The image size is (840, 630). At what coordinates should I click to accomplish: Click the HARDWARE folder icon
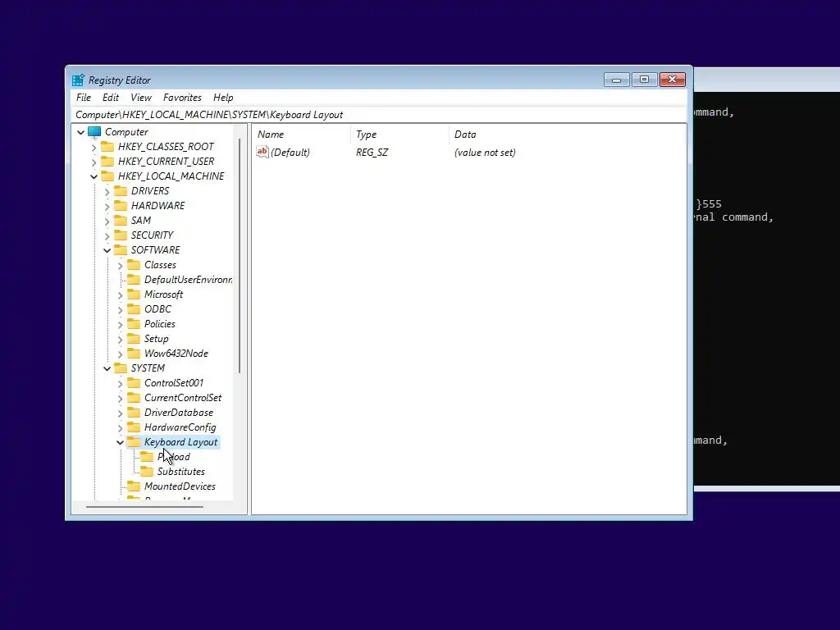tap(121, 206)
